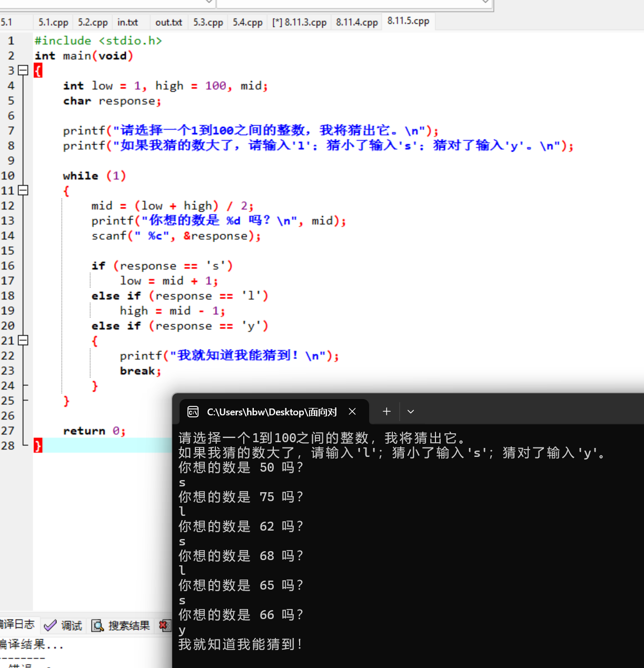
Task: Switch to the 5.1.cpp editor tab
Action: [x=53, y=22]
